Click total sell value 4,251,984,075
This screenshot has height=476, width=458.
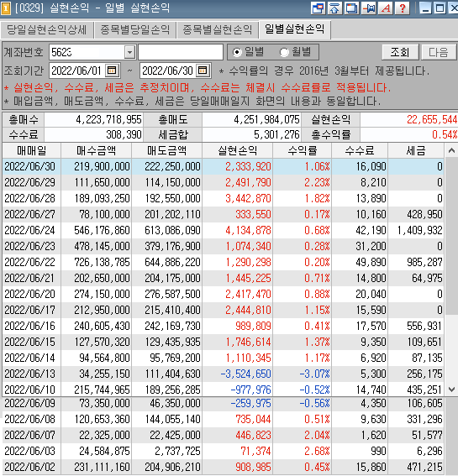click(266, 119)
